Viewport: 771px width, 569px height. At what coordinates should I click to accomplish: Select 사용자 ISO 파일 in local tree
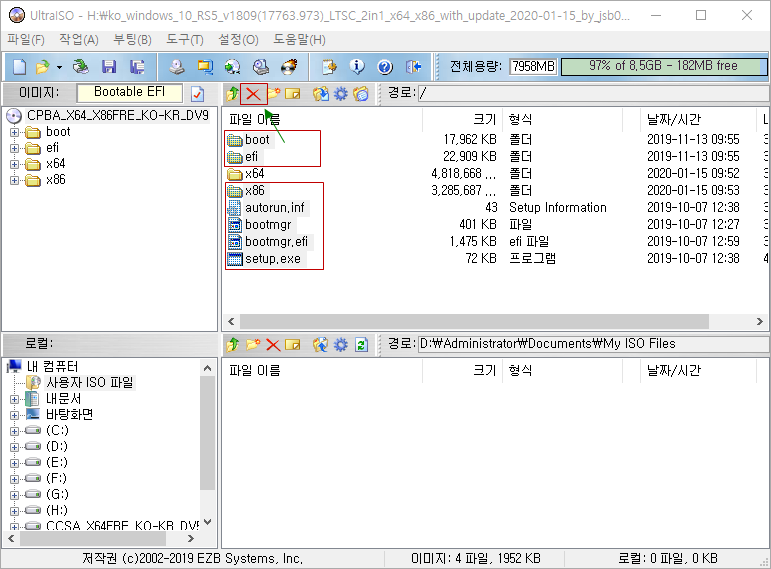[89, 383]
